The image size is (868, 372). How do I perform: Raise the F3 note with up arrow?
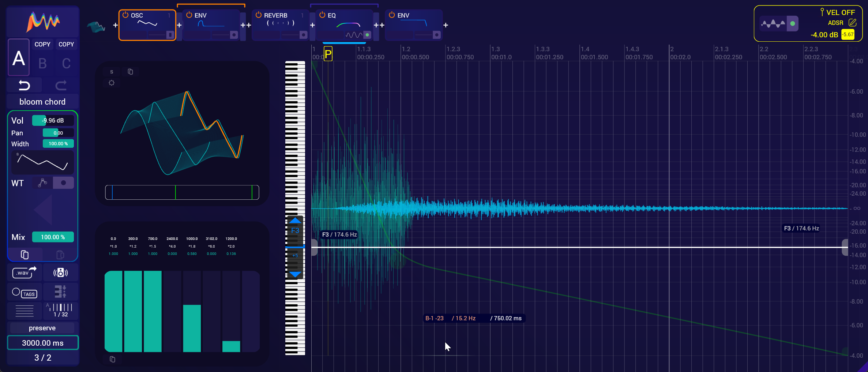295,221
